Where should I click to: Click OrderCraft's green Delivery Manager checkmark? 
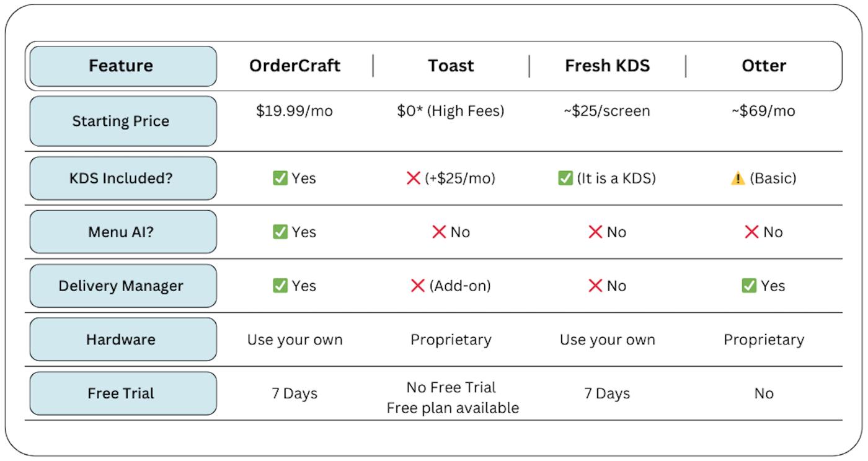[x=280, y=286]
